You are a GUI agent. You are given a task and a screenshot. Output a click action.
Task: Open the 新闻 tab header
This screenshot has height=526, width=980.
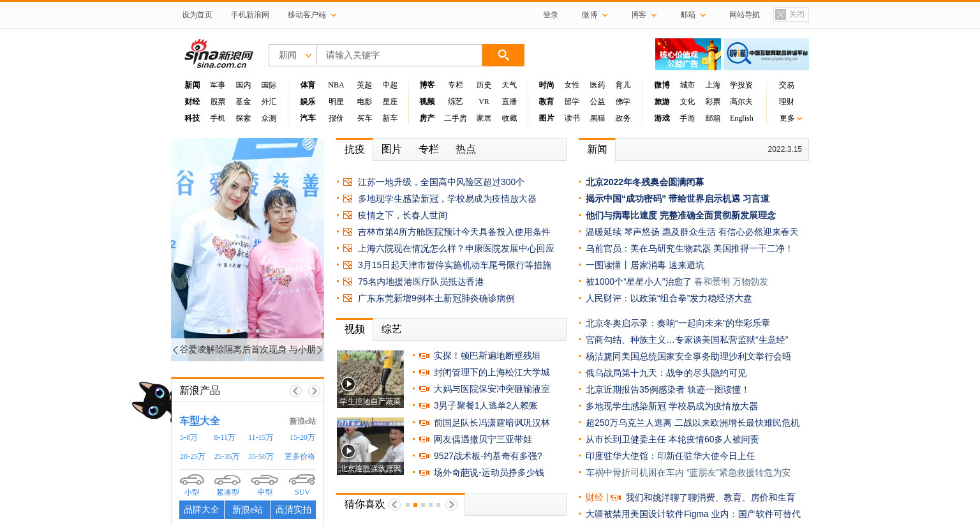[597, 149]
